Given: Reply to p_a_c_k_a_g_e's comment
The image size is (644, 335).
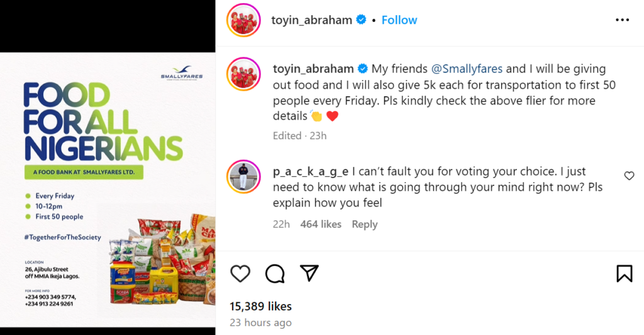Looking at the screenshot, I should 365,224.
